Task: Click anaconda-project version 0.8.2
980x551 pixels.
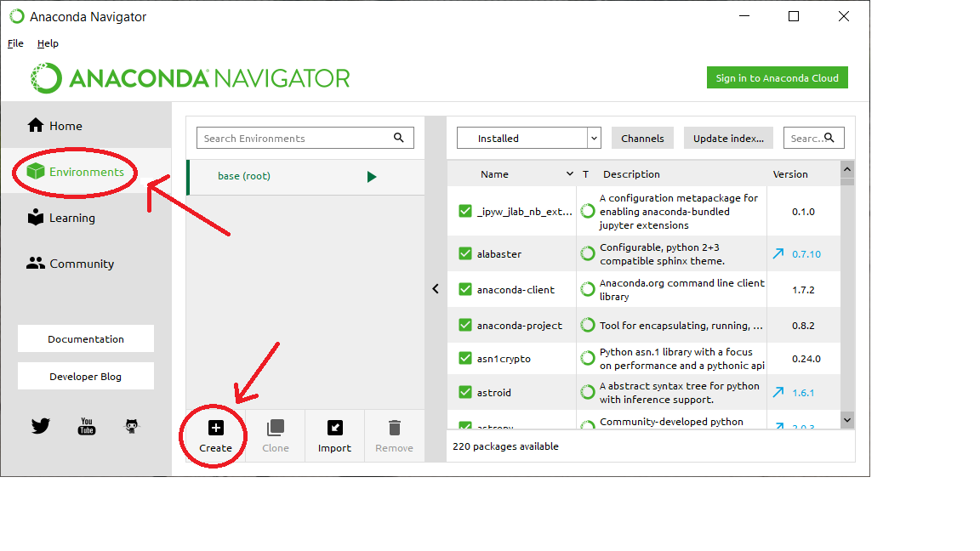Action: pos(803,325)
